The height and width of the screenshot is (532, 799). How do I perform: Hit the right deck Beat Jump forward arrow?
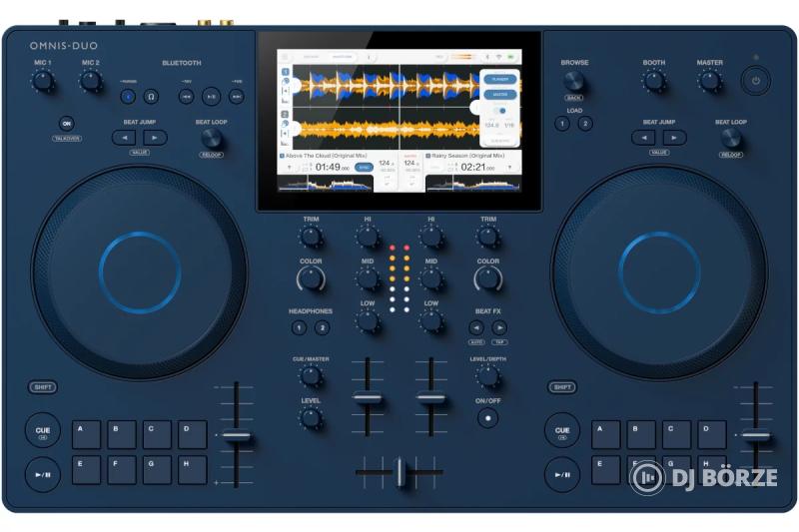tap(675, 138)
